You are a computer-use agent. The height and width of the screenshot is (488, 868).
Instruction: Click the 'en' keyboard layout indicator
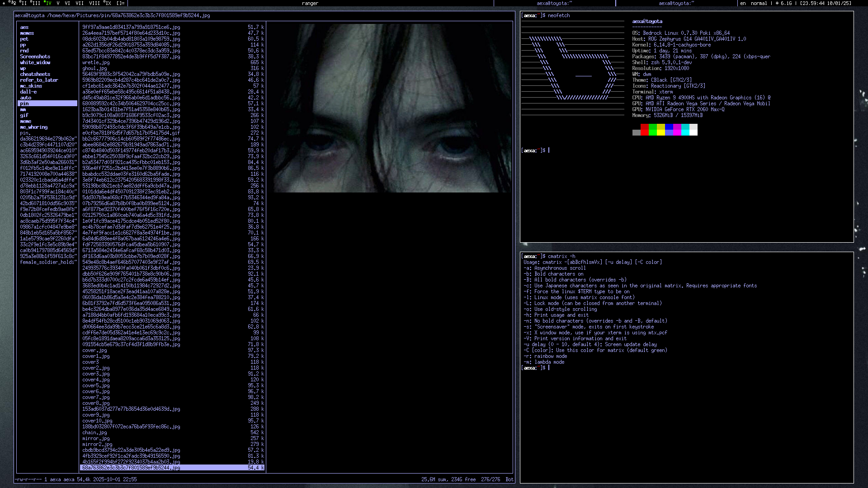743,3
